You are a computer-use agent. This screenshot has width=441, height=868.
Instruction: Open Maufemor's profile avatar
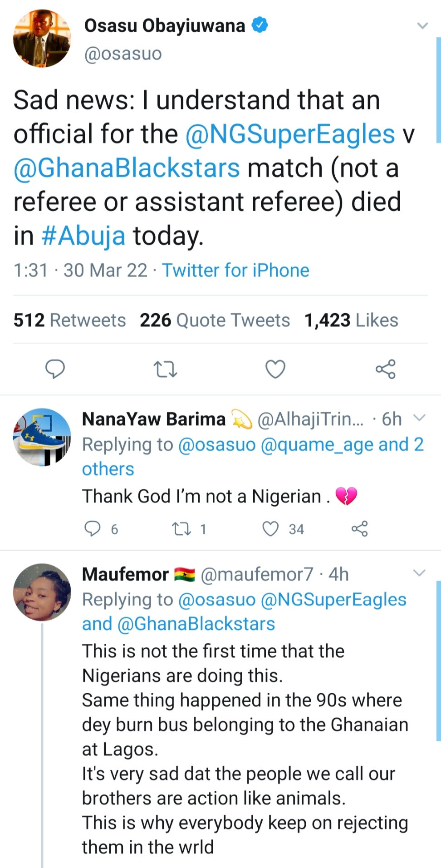(x=42, y=592)
